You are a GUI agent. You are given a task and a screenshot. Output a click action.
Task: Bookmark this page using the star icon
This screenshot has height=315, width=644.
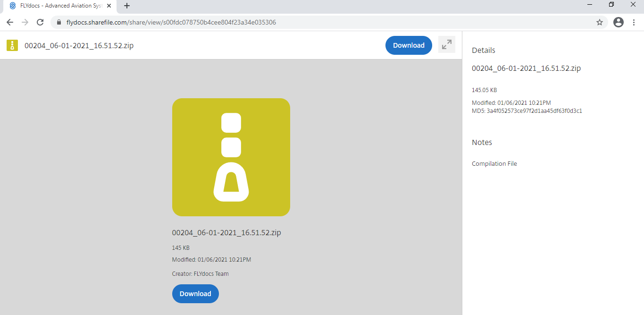[599, 22]
